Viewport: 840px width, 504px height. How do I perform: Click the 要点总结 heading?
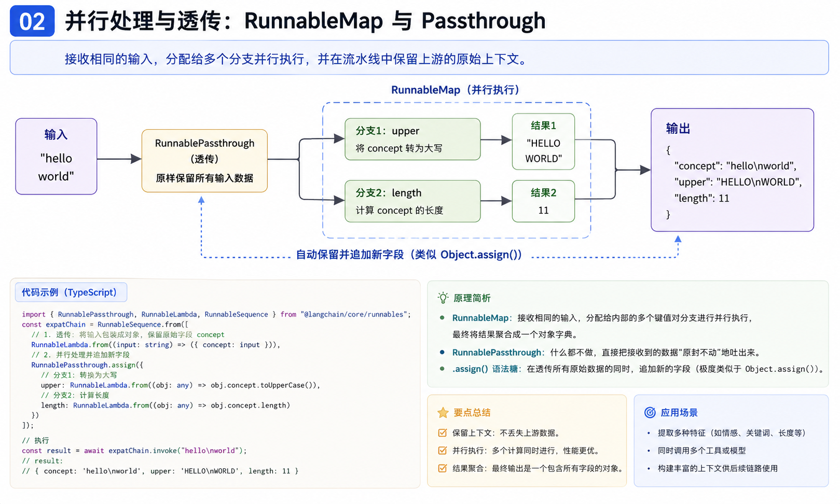[x=472, y=413]
